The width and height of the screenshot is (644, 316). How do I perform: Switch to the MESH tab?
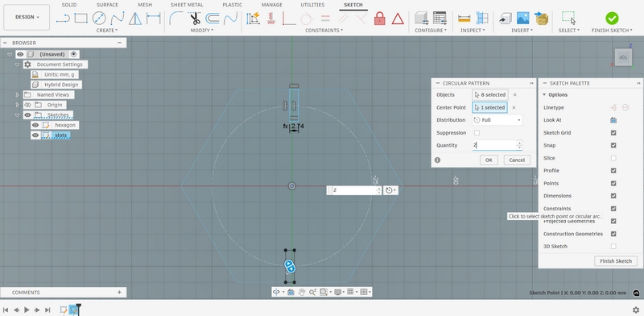[x=145, y=5]
